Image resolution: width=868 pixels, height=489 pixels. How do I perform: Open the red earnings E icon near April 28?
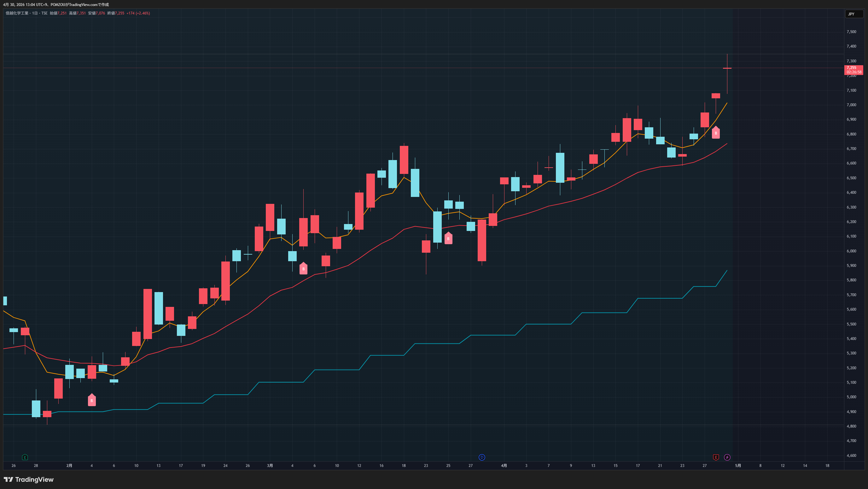[716, 457]
